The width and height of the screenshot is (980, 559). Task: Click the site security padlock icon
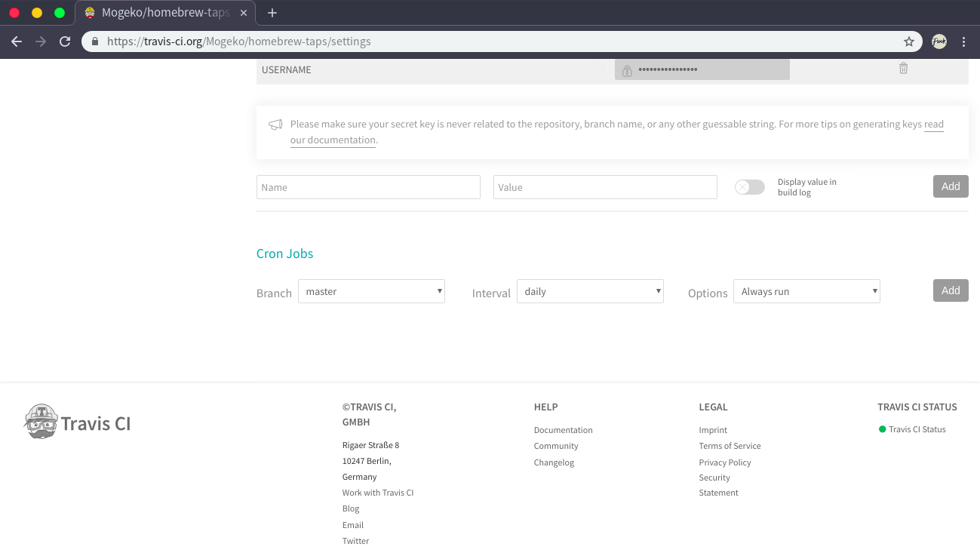95,41
